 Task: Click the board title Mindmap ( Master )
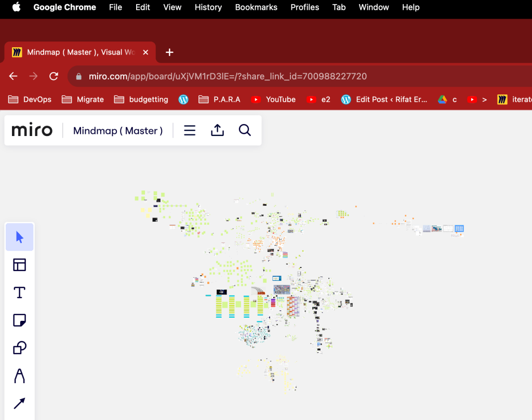(118, 131)
